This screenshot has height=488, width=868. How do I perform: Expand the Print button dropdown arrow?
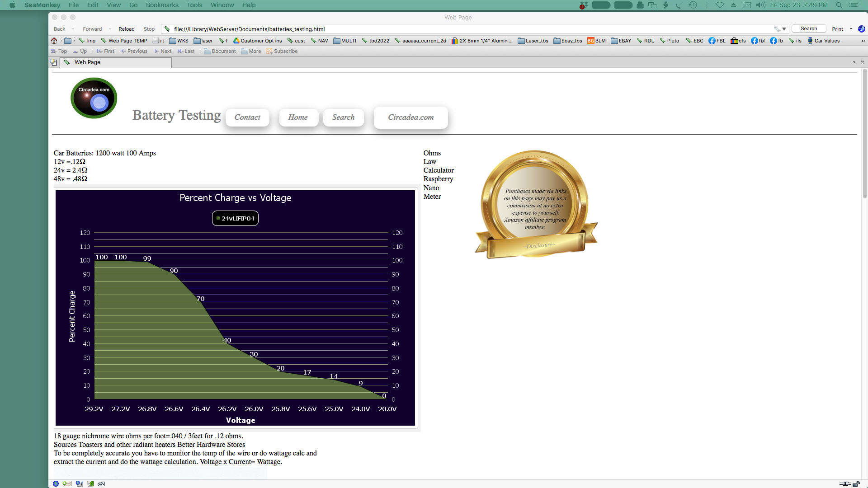pyautogui.click(x=851, y=29)
